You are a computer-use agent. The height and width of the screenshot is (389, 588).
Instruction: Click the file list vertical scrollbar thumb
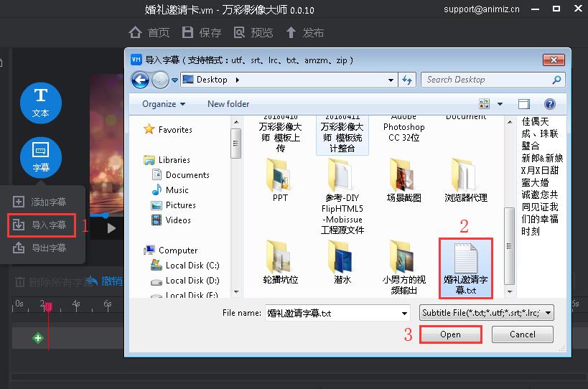[509, 246]
